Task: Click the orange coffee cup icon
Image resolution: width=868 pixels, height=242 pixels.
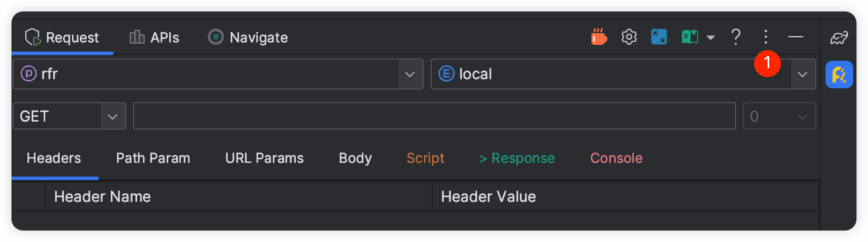Action: coord(599,37)
